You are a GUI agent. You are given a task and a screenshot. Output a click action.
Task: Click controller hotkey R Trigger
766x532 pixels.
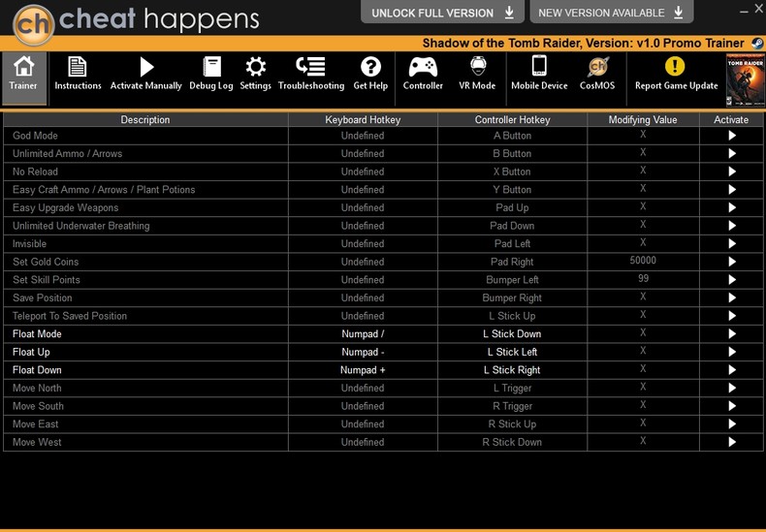click(x=512, y=407)
